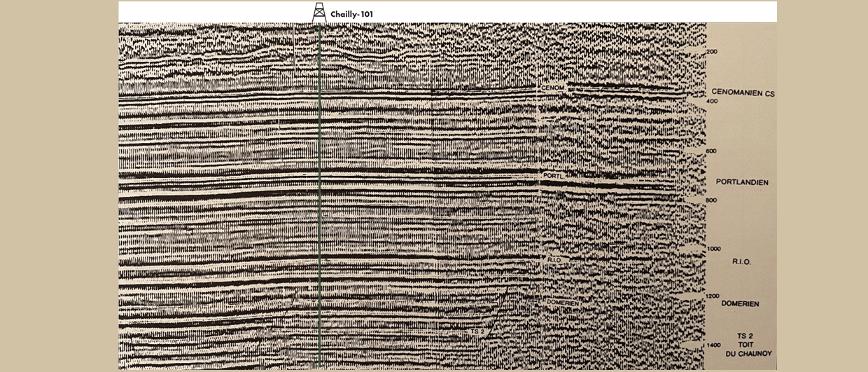Viewport: 868px width, 372px height.
Task: Click the oil derrick icon for Chailly-101
Action: point(318,13)
